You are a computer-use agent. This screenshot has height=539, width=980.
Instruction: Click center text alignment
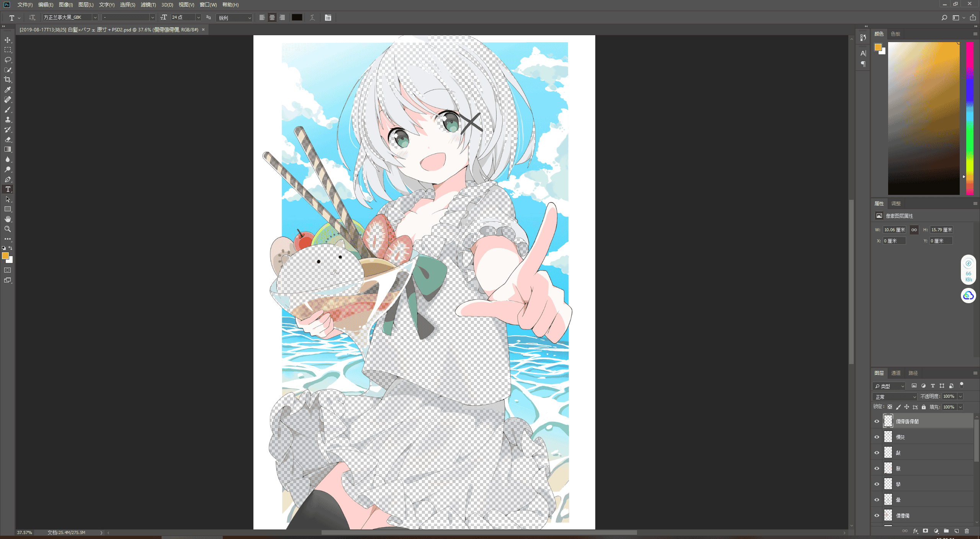coord(272,18)
